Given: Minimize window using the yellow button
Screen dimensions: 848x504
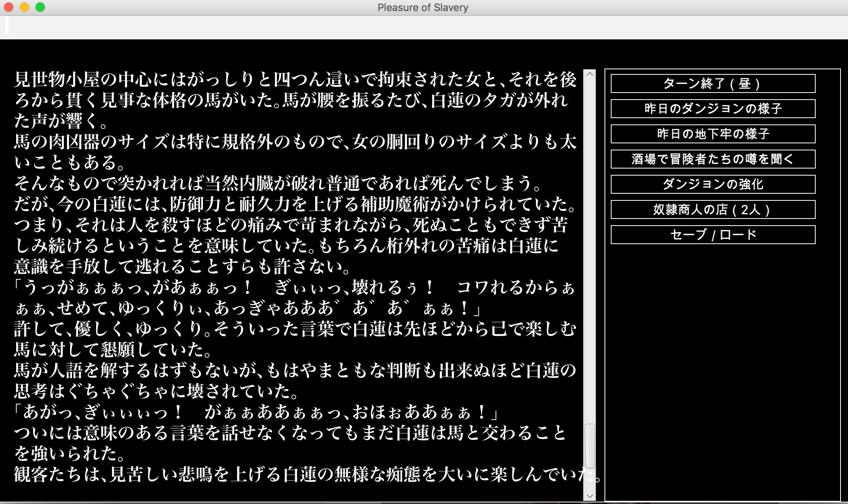Looking at the screenshot, I should [x=24, y=7].
